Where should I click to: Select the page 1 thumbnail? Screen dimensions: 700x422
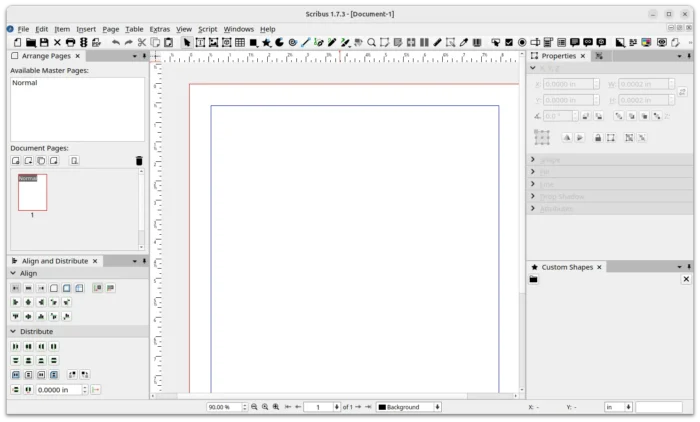click(32, 192)
